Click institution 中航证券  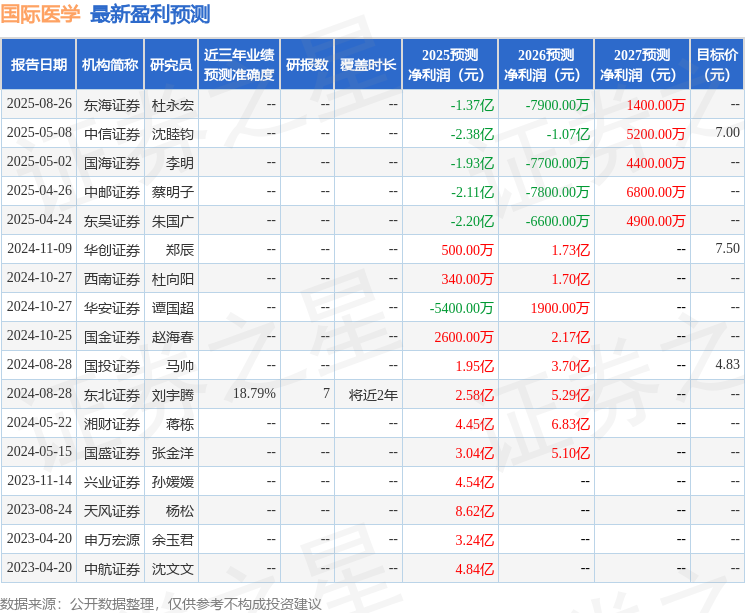112,569
